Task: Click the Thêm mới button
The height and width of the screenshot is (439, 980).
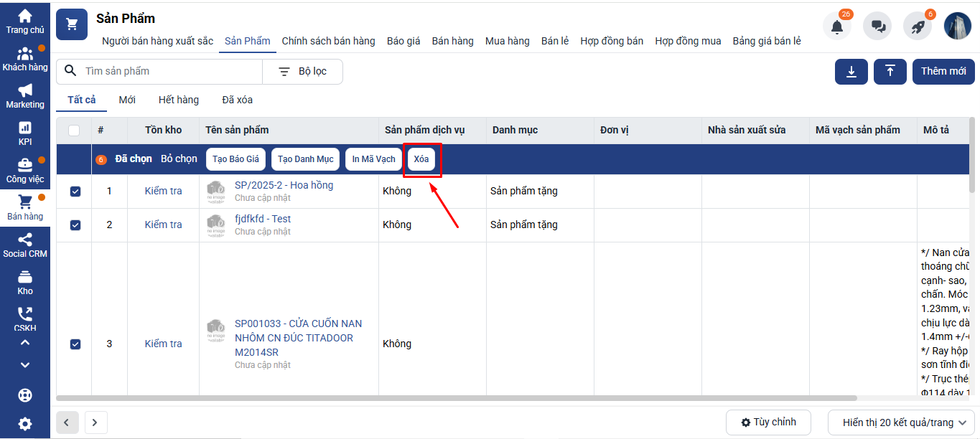Action: [943, 72]
